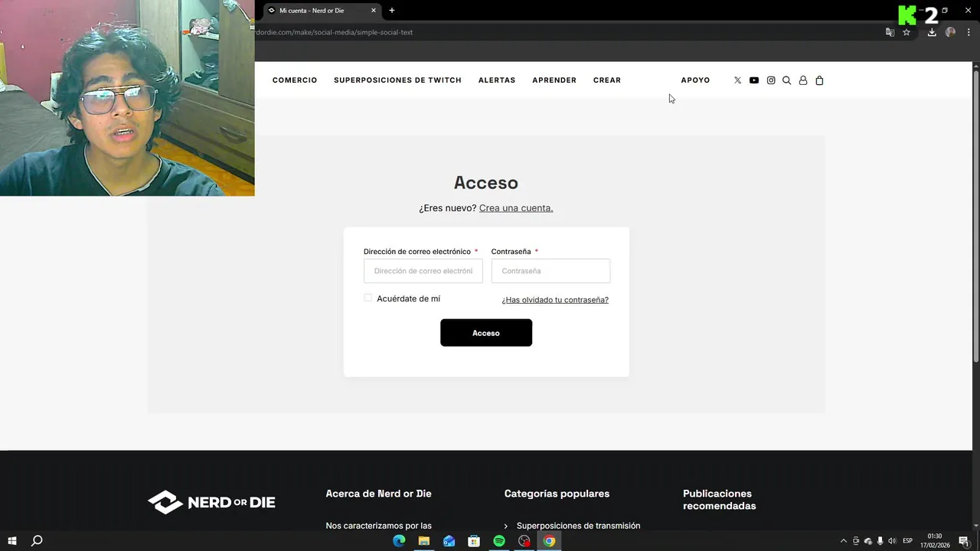Click the Nerd or Die footer logo
Viewport: 980px width, 551px height.
pyautogui.click(x=211, y=502)
